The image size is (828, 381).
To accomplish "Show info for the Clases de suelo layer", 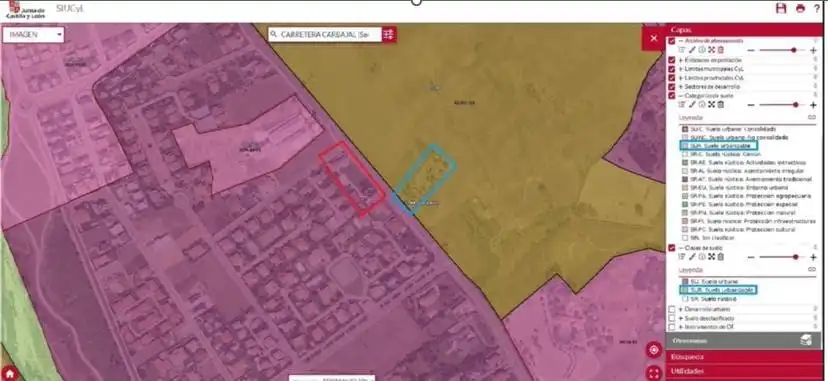I will coord(702,257).
